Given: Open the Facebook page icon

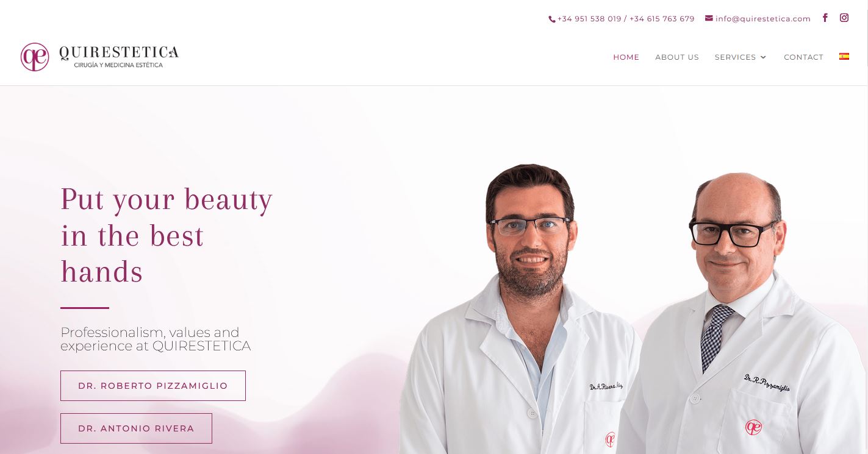Looking at the screenshot, I should 825,18.
